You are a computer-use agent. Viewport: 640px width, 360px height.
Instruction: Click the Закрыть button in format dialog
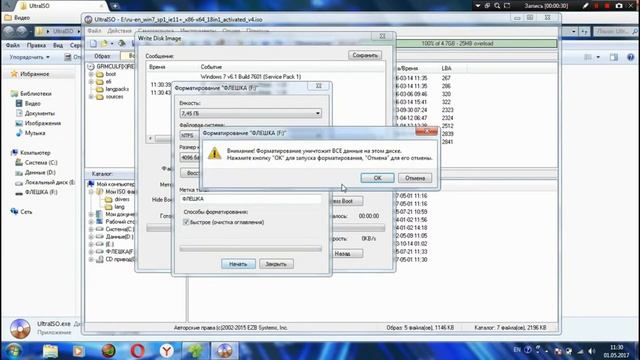point(276,264)
